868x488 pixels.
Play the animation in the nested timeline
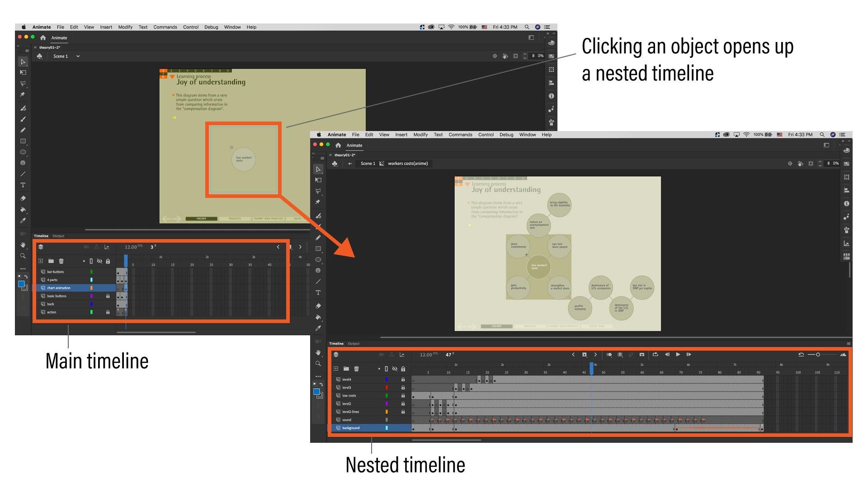click(678, 355)
